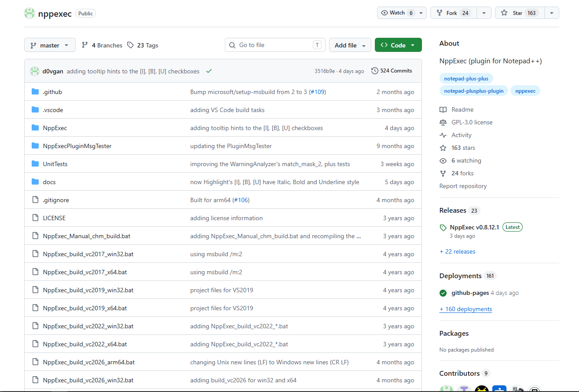Open pull request #109 link
The image size is (579, 392).
316,92
